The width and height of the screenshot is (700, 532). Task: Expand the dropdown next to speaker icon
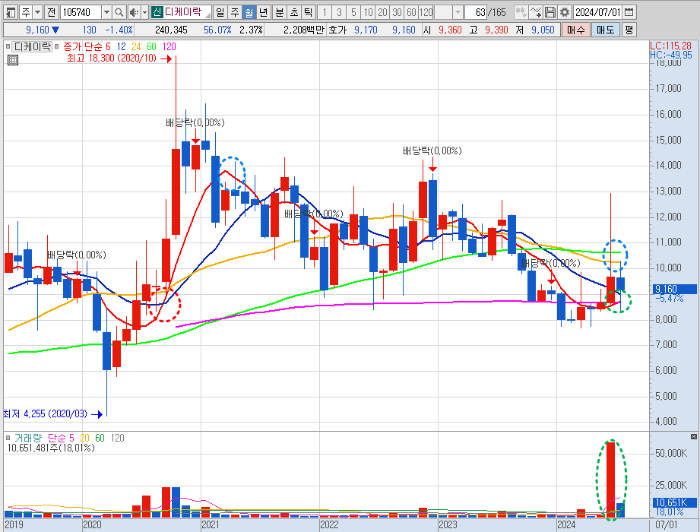pos(145,12)
